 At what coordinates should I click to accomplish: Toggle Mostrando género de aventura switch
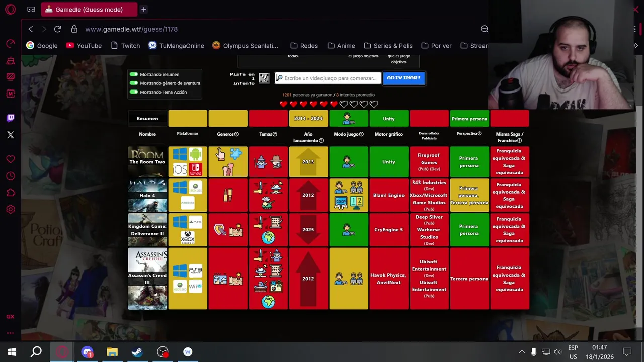[x=134, y=83]
